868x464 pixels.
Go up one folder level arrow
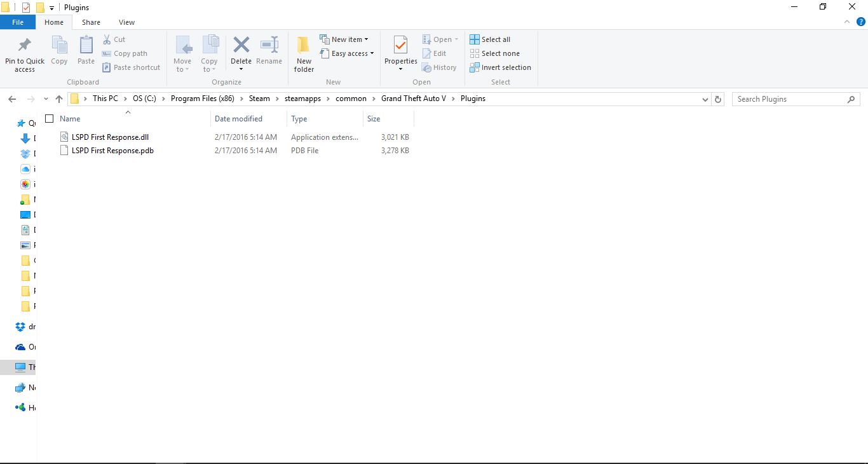[x=59, y=99]
